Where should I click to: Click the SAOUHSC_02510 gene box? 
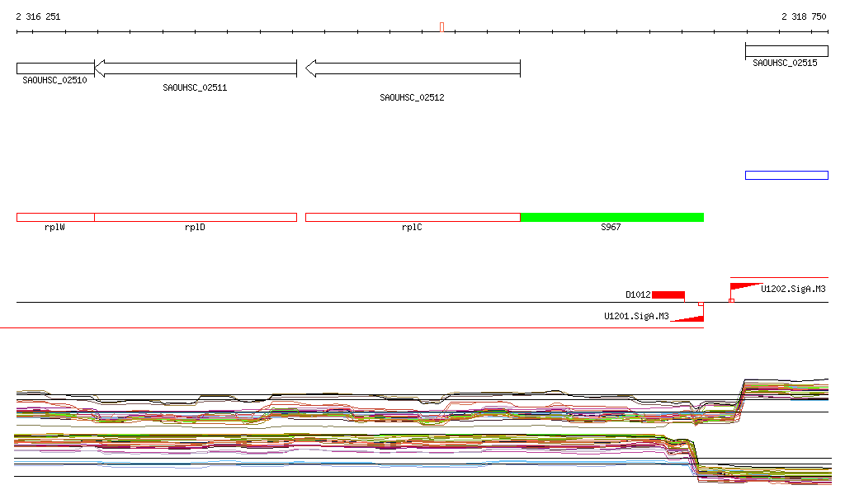click(x=54, y=68)
